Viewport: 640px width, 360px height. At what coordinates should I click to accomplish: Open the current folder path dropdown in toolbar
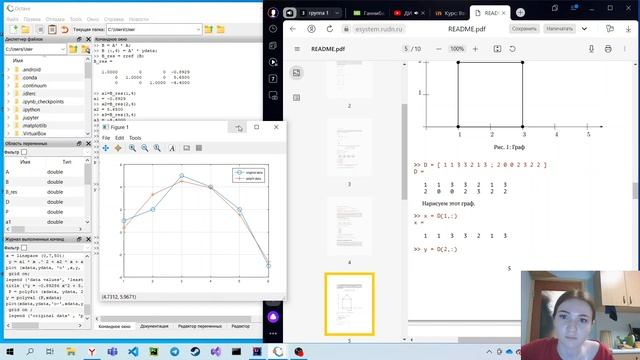(198, 29)
